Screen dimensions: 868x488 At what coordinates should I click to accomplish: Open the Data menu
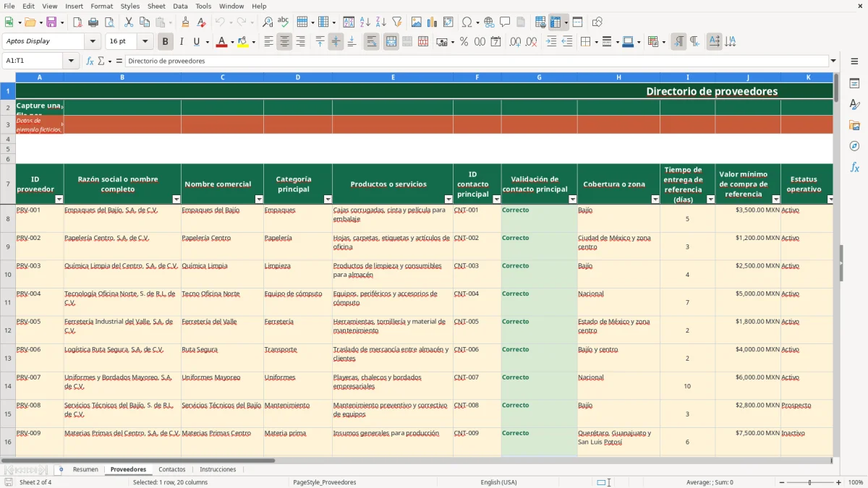click(180, 6)
